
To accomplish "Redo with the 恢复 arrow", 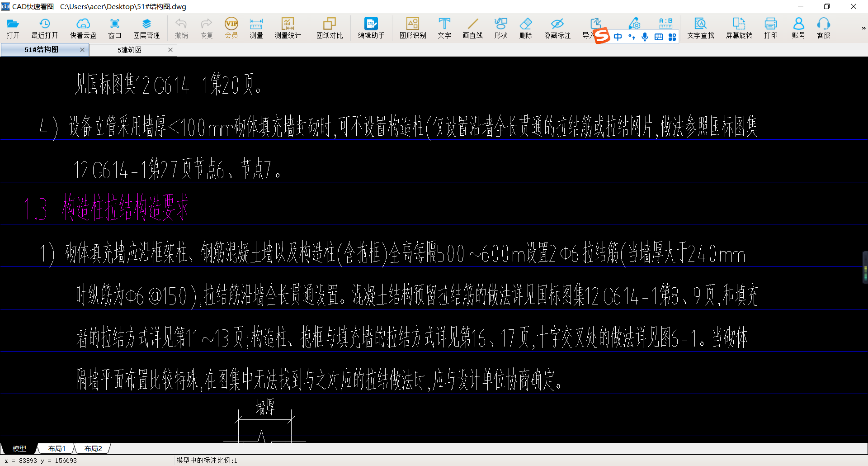I will click(x=206, y=29).
